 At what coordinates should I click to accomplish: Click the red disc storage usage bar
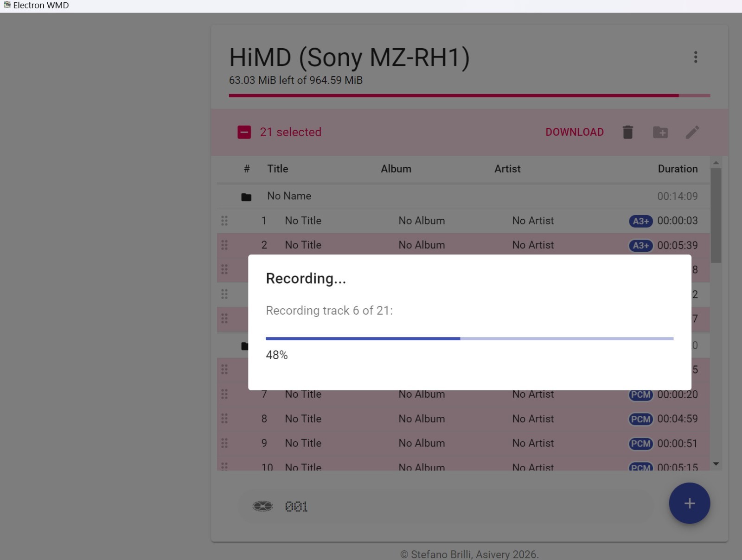(469, 95)
